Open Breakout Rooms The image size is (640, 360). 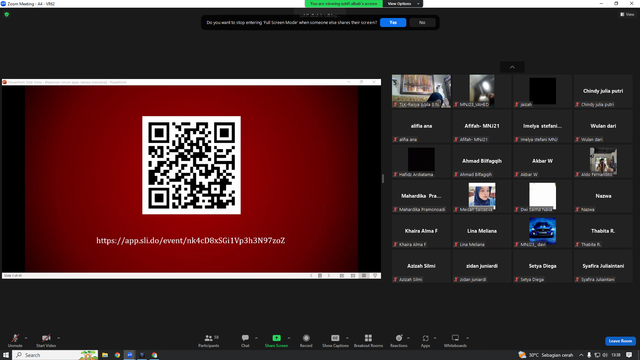[368, 340]
